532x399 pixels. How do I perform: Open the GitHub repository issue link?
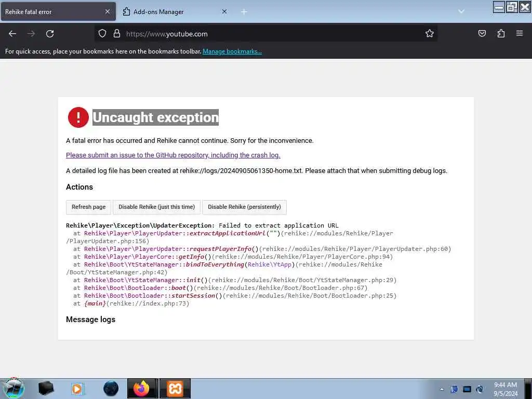(173, 155)
